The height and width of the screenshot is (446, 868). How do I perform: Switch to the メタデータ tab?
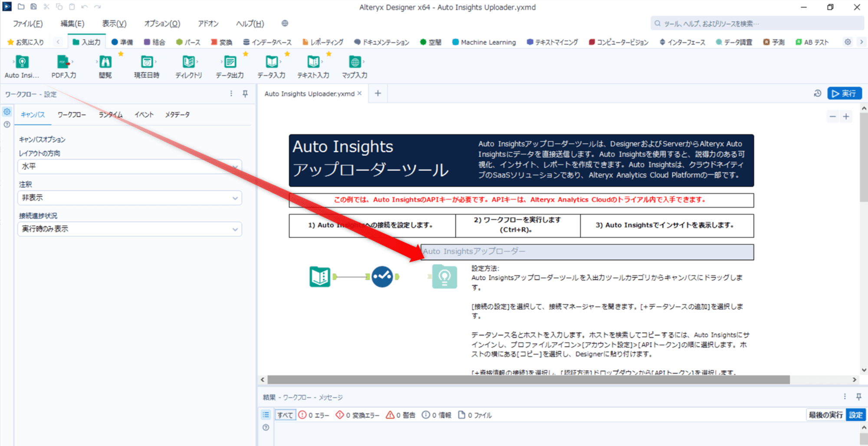click(x=177, y=115)
